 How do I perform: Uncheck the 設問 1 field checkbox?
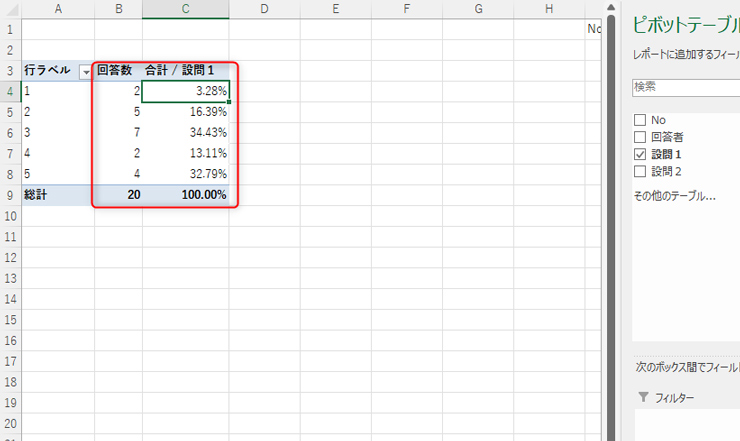640,154
